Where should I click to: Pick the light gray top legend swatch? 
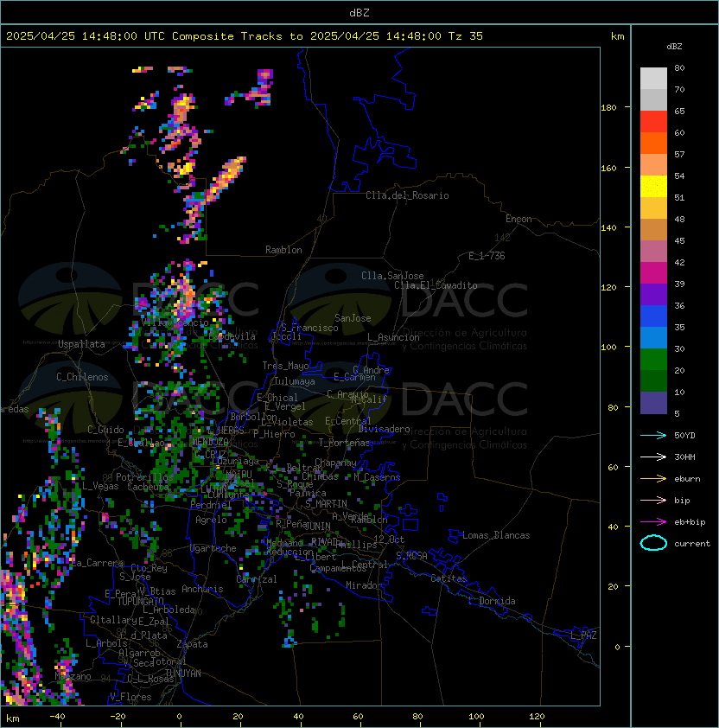(653, 79)
